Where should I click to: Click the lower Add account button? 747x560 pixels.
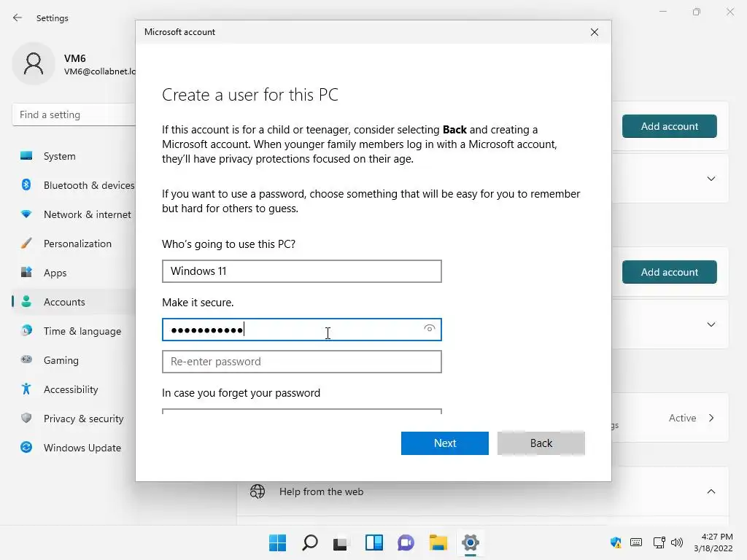pyautogui.click(x=670, y=272)
